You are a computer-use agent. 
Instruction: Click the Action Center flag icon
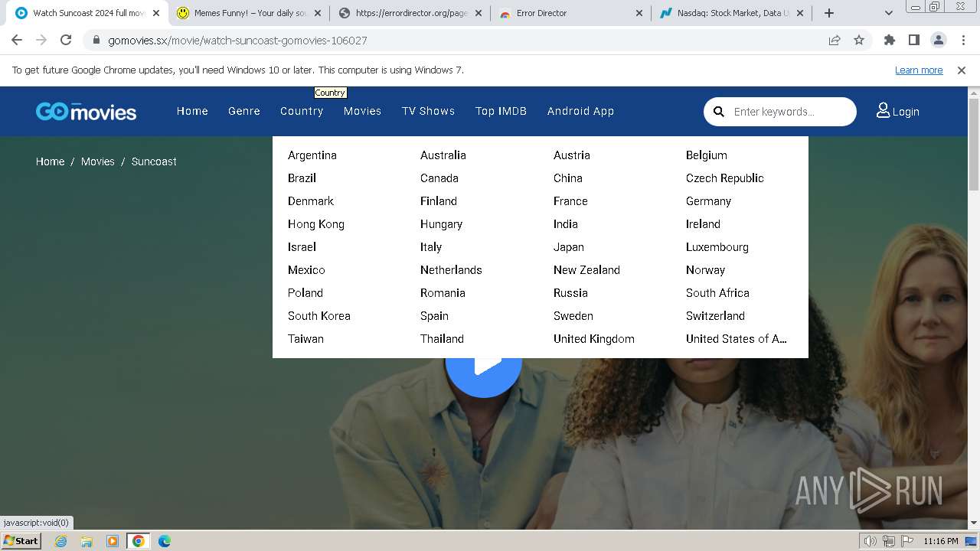(906, 542)
